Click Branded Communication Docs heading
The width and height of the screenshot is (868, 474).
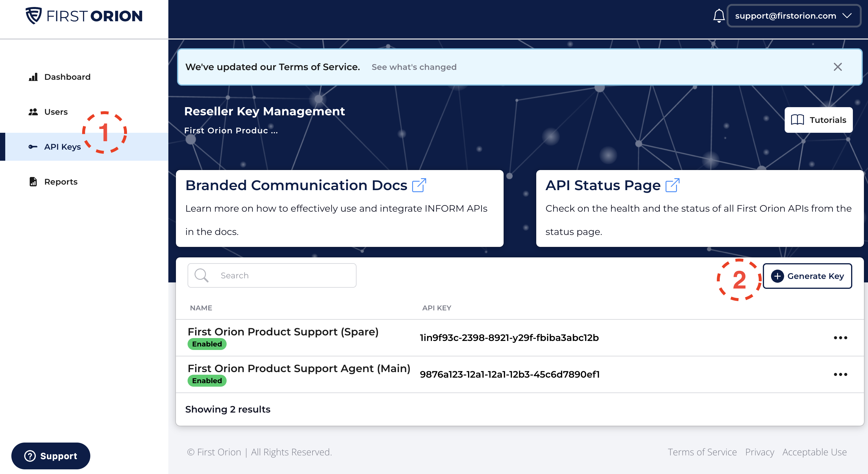pos(296,185)
